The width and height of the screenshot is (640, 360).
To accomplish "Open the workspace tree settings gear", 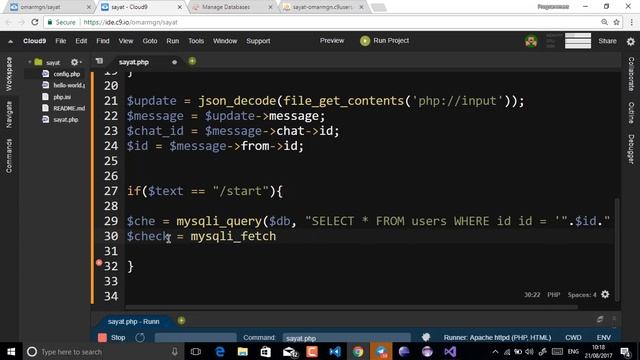I will pyautogui.click(x=75, y=62).
